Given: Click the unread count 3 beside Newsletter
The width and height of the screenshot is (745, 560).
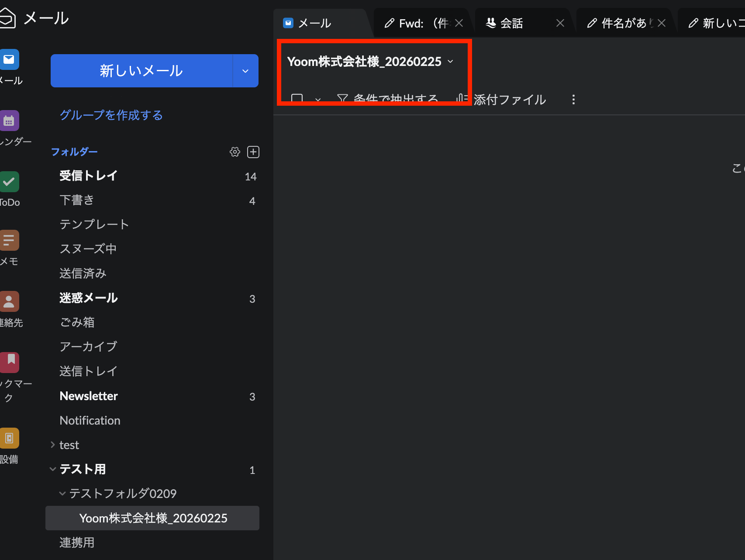Looking at the screenshot, I should coord(252,397).
